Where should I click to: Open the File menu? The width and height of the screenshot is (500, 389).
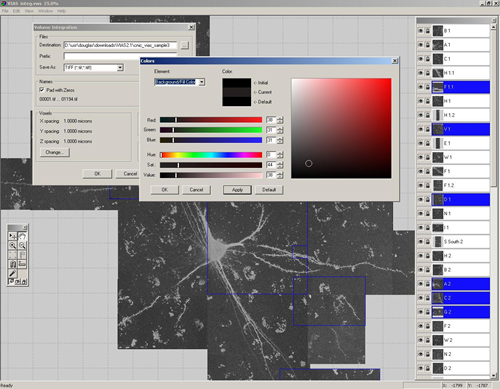5,11
